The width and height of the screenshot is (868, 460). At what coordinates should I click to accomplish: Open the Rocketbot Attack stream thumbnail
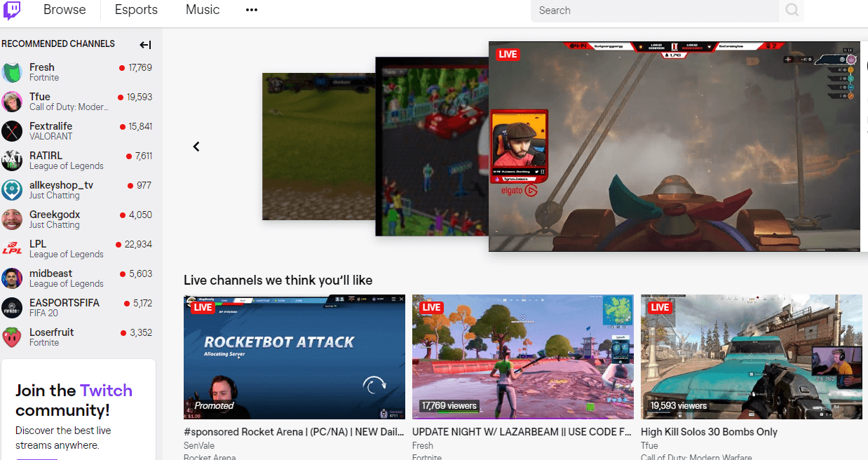pos(294,357)
